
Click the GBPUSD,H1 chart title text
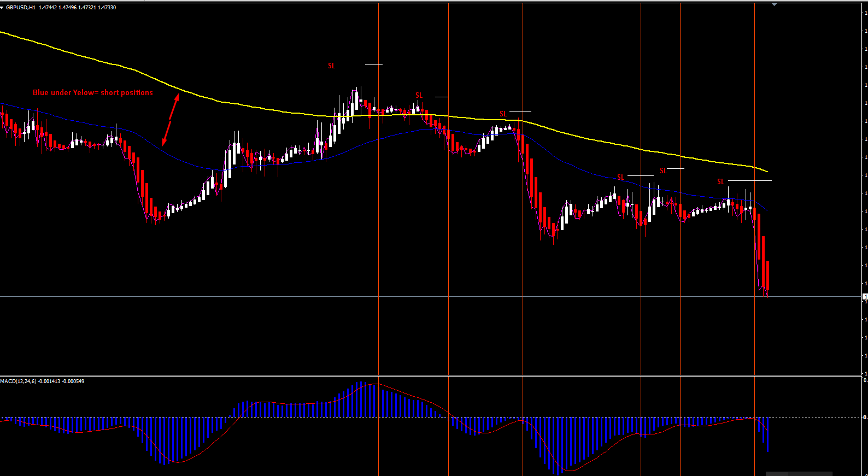[21, 8]
